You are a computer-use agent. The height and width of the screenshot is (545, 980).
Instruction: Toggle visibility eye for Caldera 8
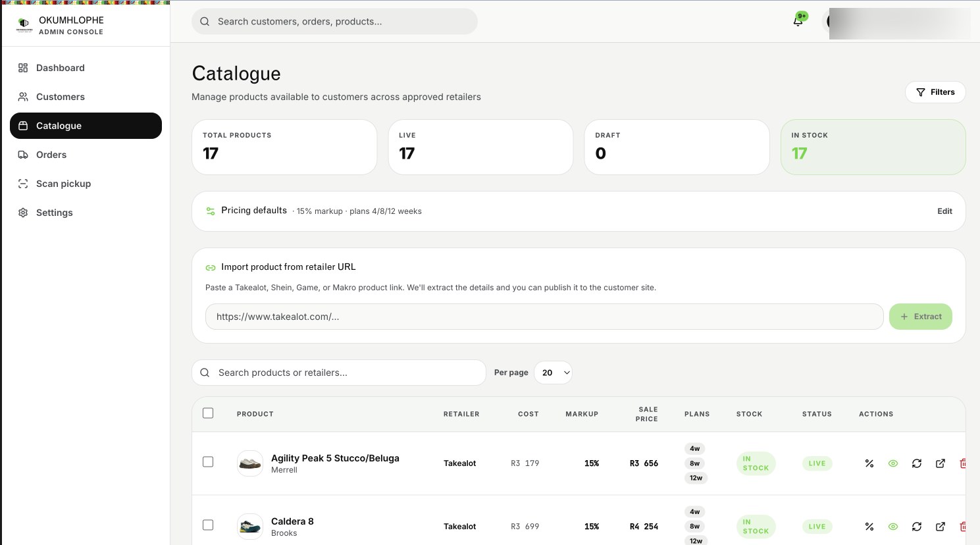(893, 527)
